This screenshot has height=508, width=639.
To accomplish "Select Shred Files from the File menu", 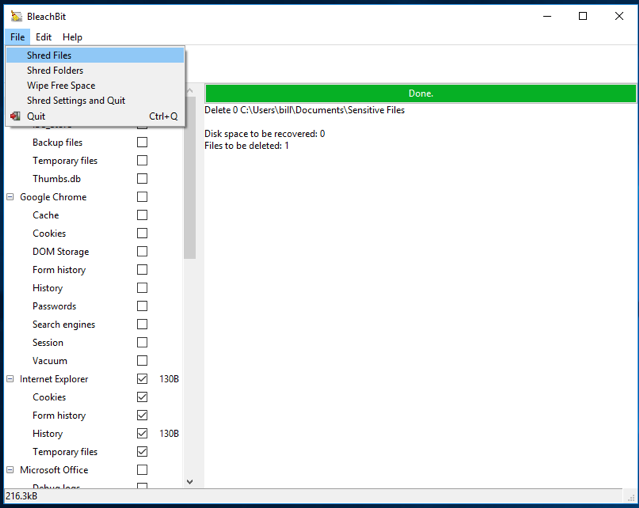I will click(x=49, y=55).
